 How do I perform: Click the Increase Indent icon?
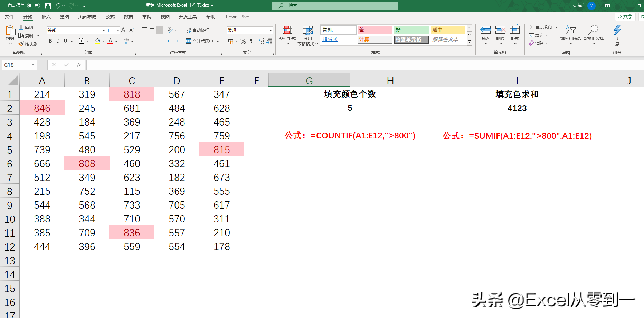178,41
